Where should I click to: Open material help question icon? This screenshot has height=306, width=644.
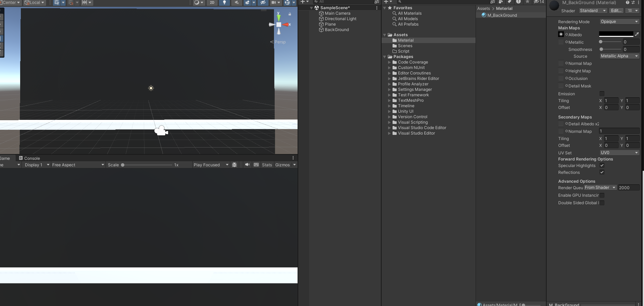click(x=628, y=2)
